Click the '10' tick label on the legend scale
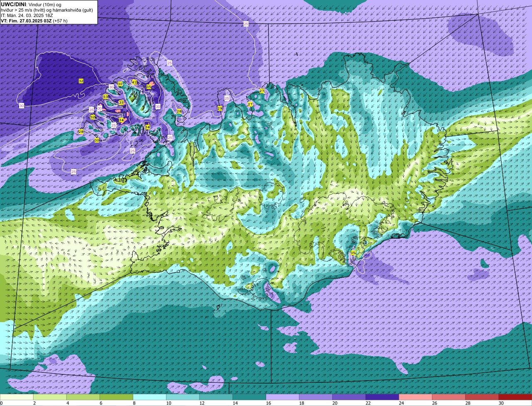Screen dimensions: 532x406 [168, 403]
